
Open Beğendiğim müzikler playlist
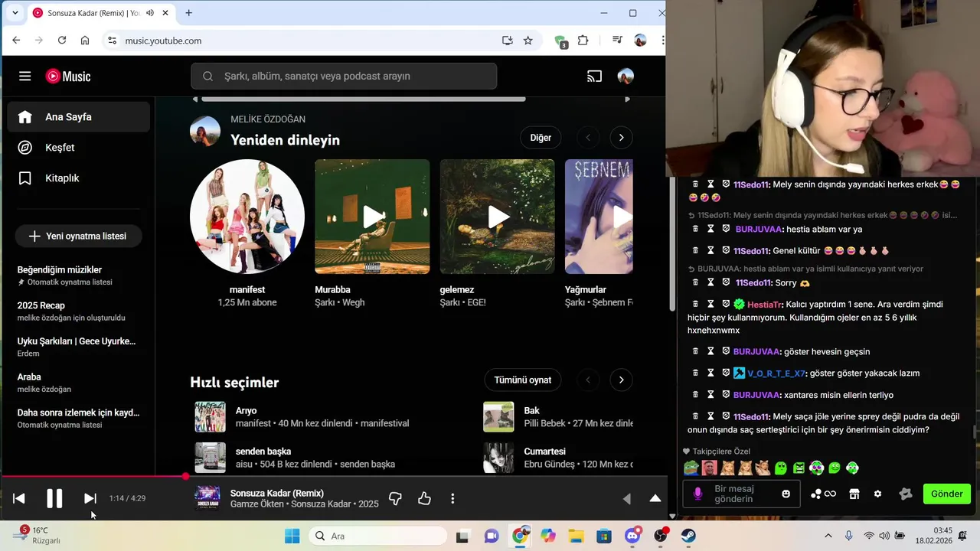point(79,275)
